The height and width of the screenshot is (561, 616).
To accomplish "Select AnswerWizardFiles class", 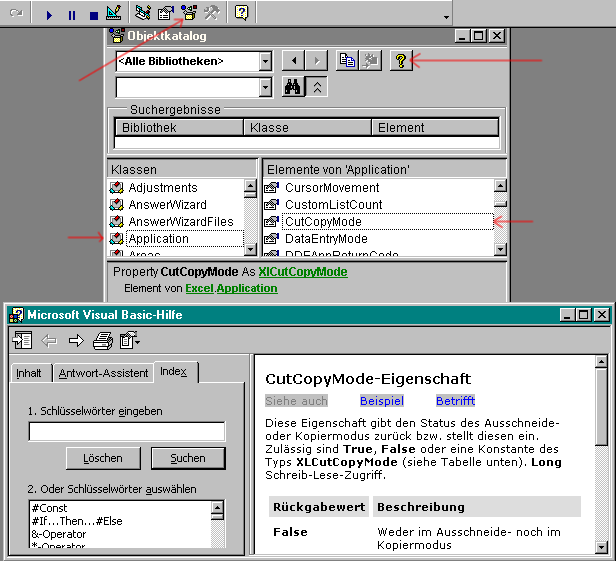I will point(181,222).
